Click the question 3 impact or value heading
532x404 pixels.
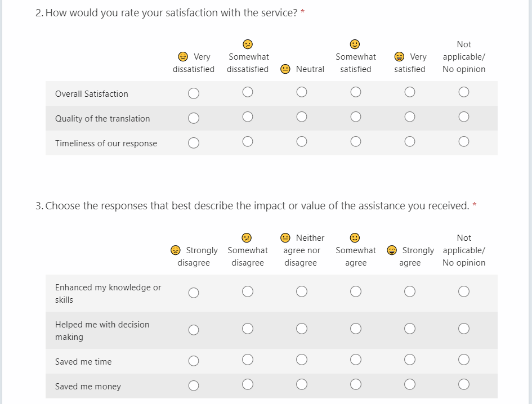tap(257, 206)
